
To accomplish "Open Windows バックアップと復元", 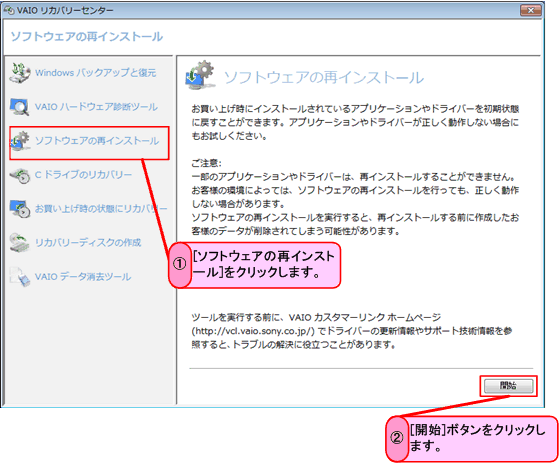I will tap(96, 73).
